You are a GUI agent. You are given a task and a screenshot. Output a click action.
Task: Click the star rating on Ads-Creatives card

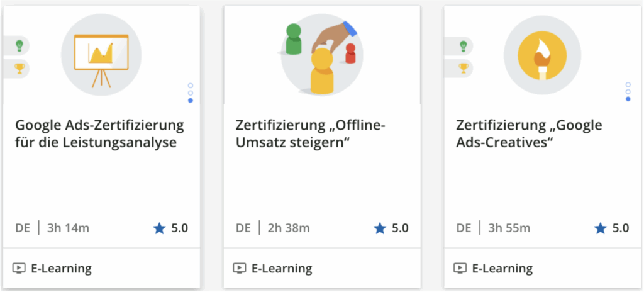coord(611,228)
